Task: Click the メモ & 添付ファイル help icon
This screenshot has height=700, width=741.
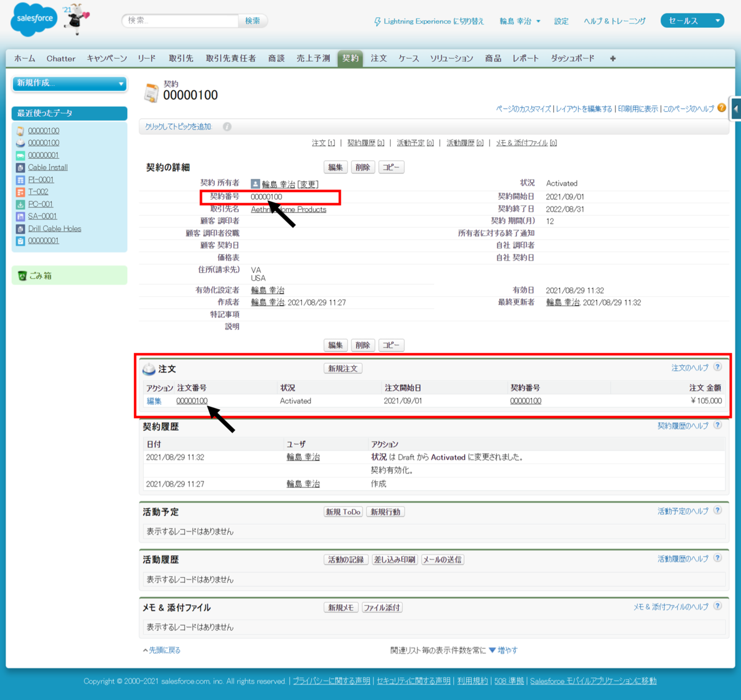Action: click(718, 606)
